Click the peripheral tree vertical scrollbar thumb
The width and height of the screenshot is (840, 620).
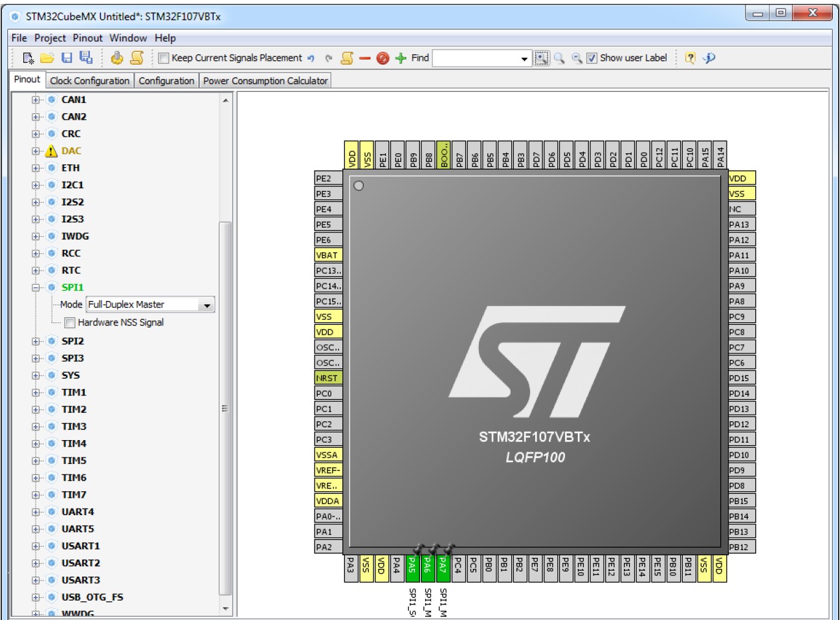click(x=225, y=408)
